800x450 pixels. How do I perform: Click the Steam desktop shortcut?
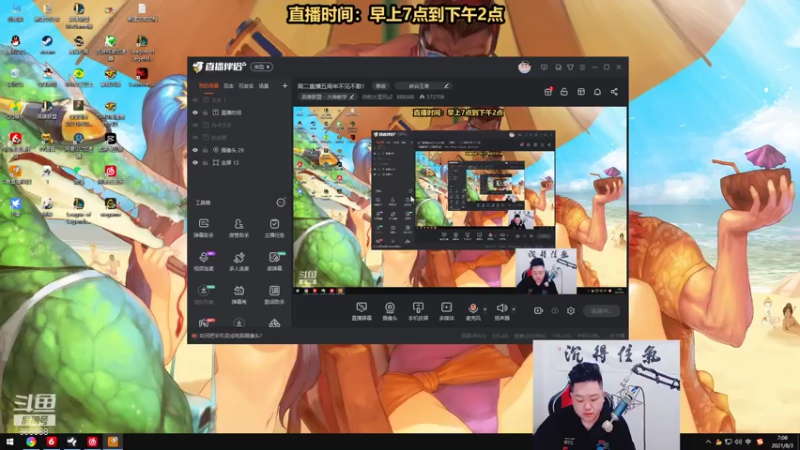[x=47, y=44]
